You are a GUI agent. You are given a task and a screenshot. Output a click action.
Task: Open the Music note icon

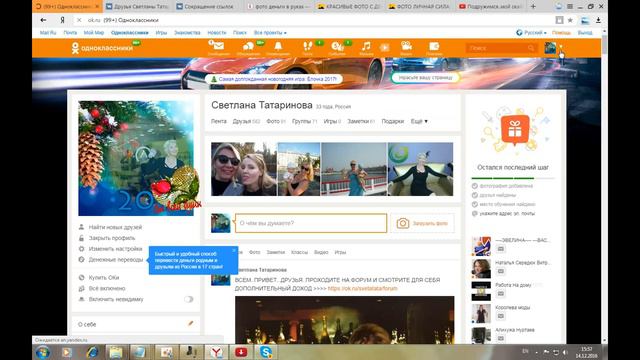pos(366,46)
